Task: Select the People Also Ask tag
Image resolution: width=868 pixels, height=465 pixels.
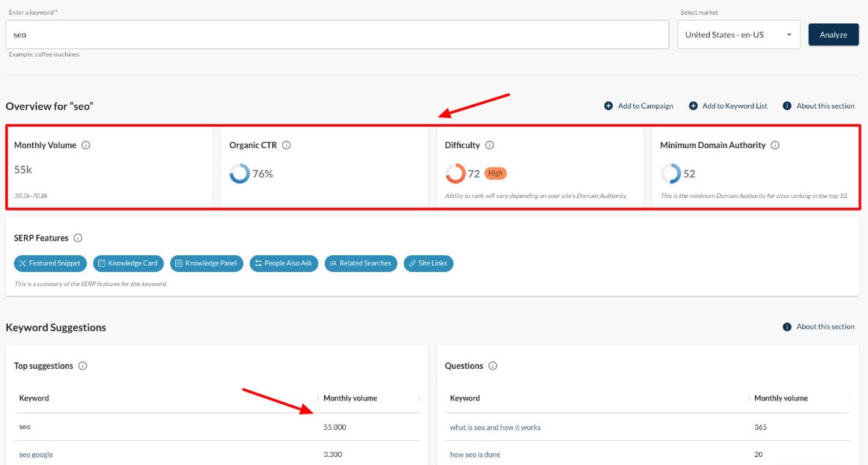Action: tap(284, 263)
